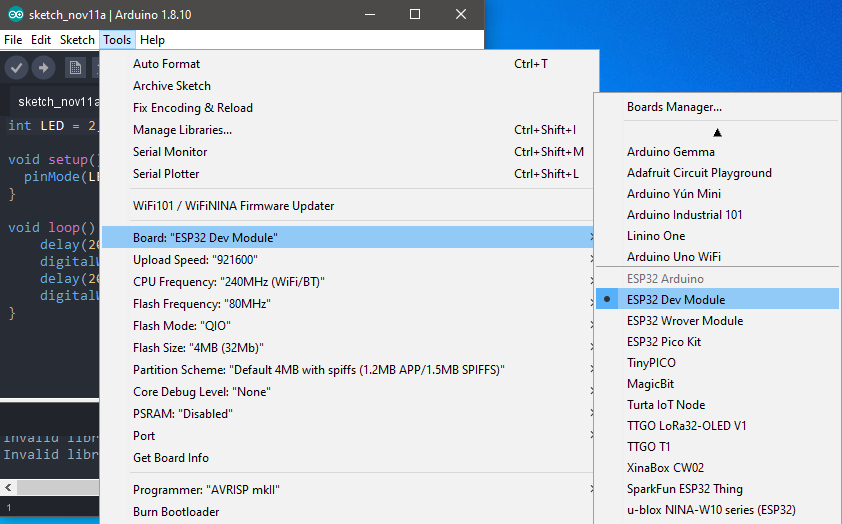
Task: Click Get Board Info
Action: [x=171, y=458]
